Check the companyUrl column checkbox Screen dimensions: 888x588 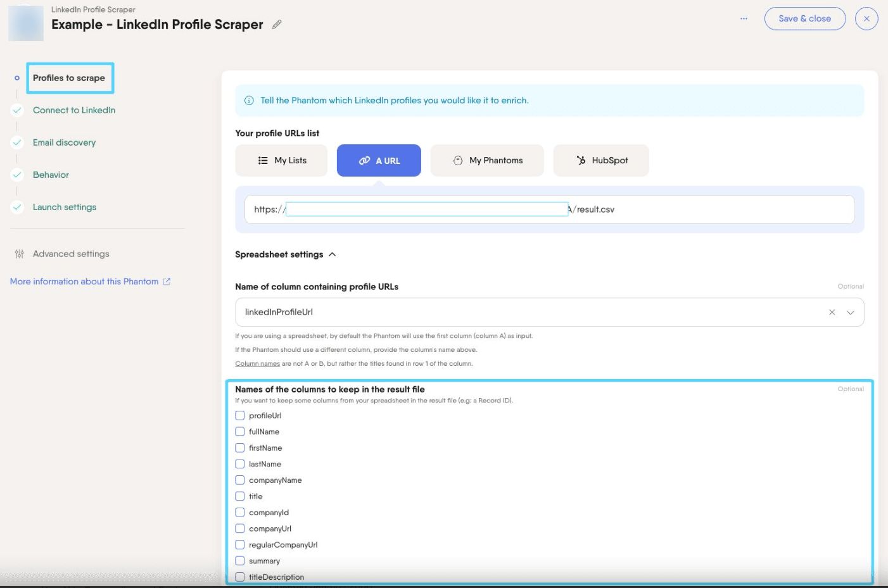point(240,529)
